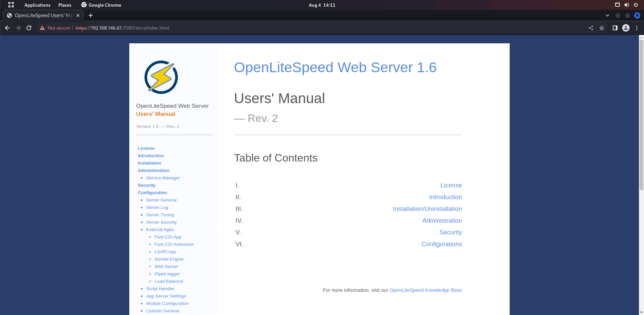Open Script Handler sidebar link

[160, 288]
